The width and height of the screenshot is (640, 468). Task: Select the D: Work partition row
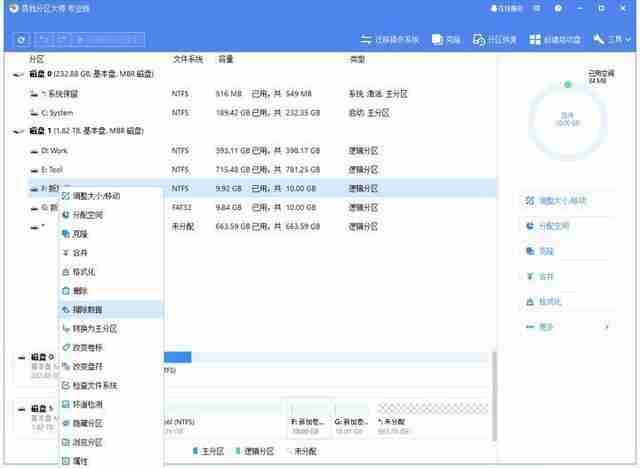point(261,151)
